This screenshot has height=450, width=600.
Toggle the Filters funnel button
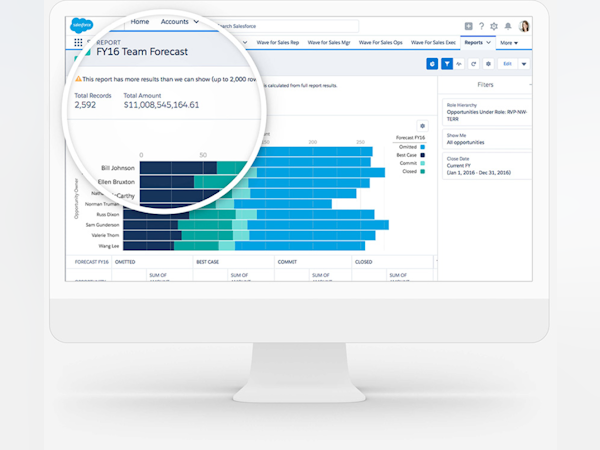pos(447,64)
